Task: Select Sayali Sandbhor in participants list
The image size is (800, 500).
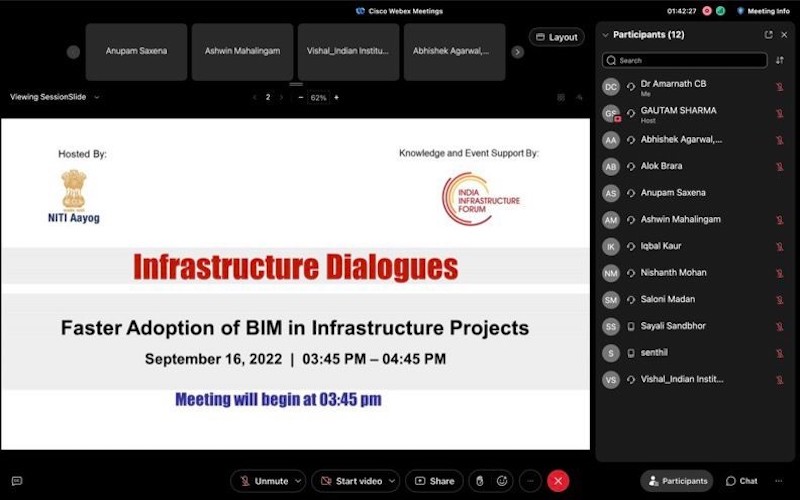Action: tap(694, 326)
